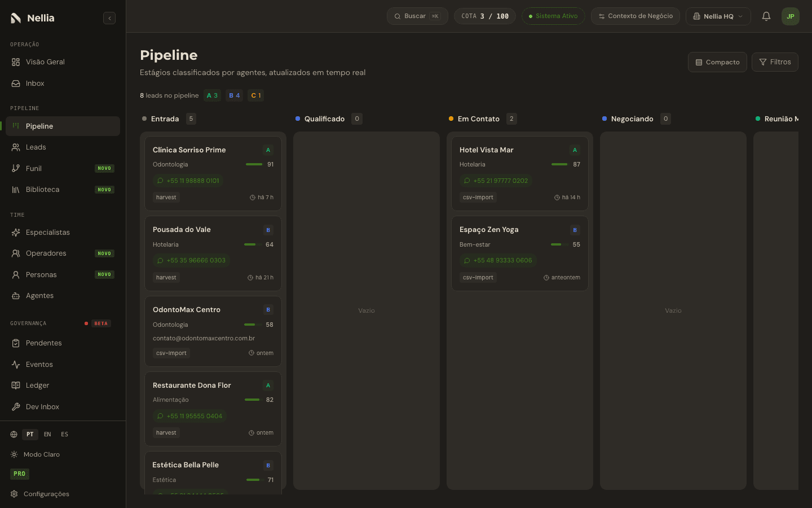Open Filtros filter options

(775, 62)
